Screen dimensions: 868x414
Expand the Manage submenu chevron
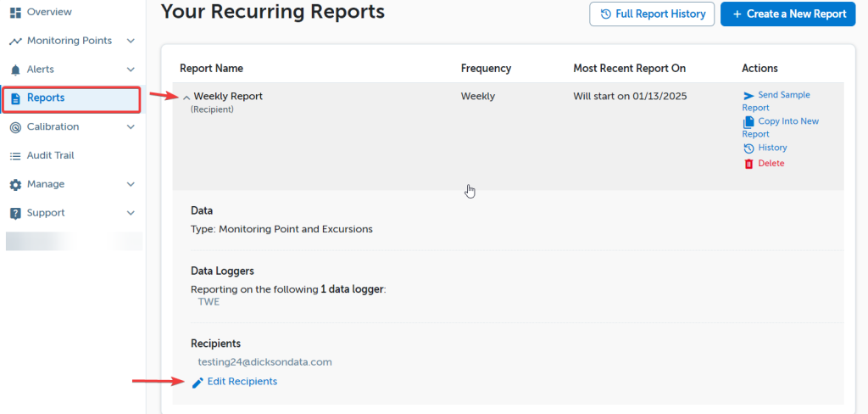click(x=131, y=184)
